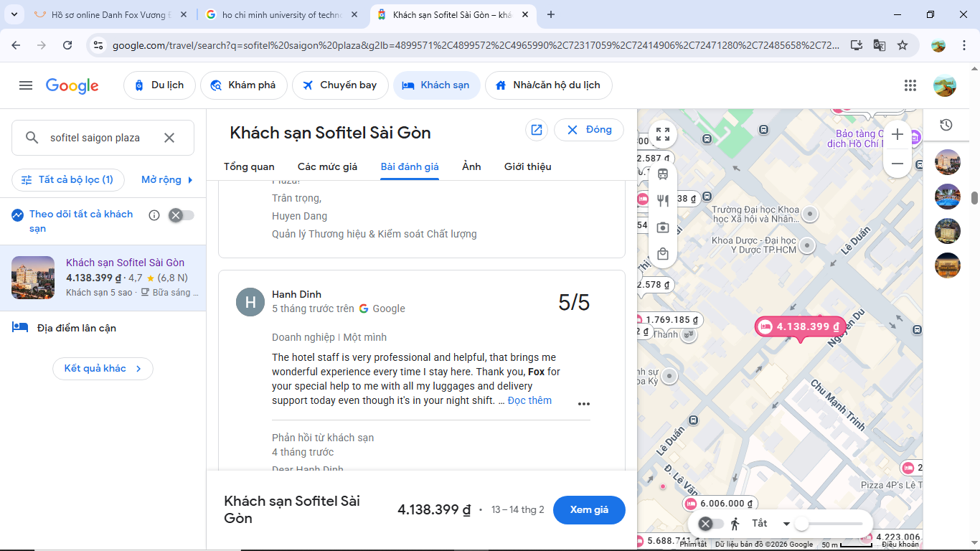
Task: Expand map to fullscreen
Action: 663,134
